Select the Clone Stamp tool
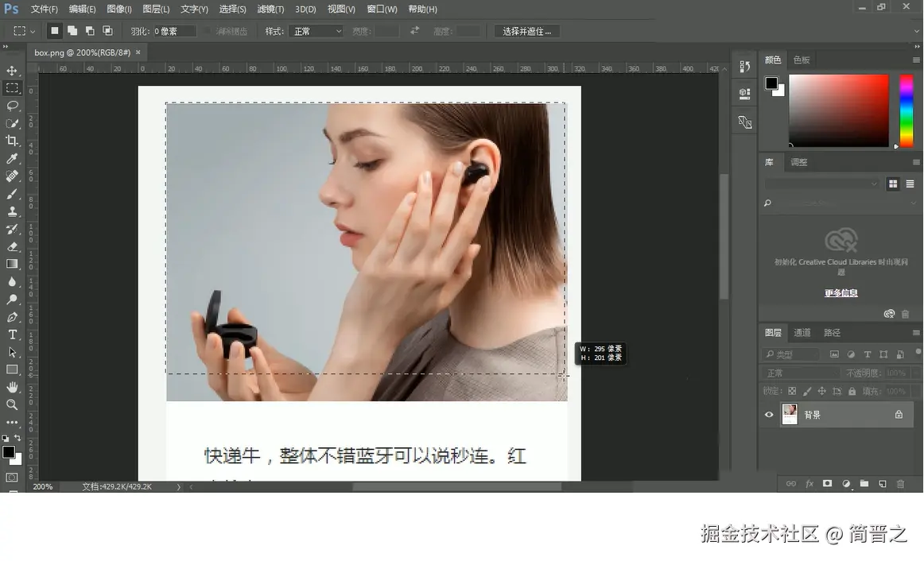 click(x=11, y=211)
